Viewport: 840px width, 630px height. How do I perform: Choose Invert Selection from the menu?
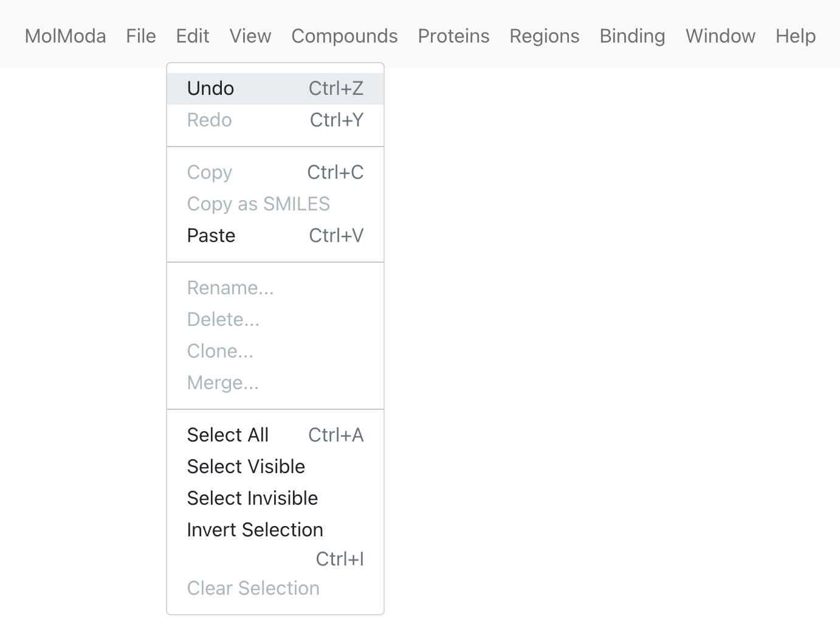pos(275,544)
